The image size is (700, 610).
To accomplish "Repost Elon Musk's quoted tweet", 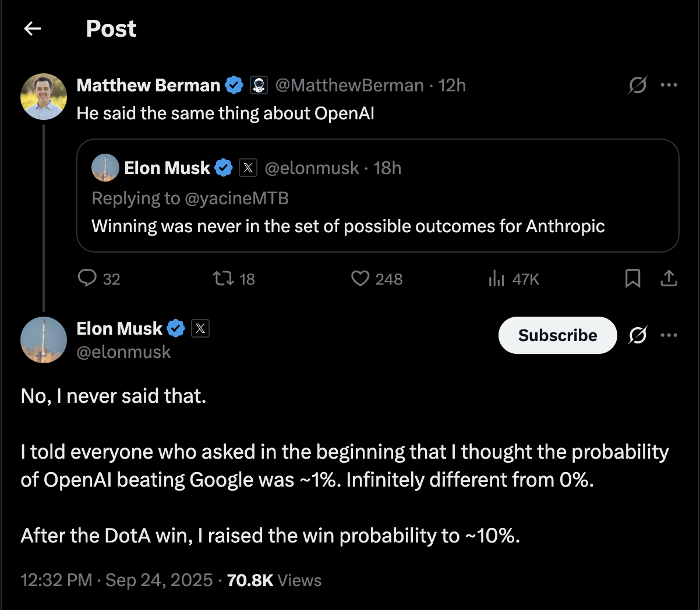I will (x=223, y=279).
